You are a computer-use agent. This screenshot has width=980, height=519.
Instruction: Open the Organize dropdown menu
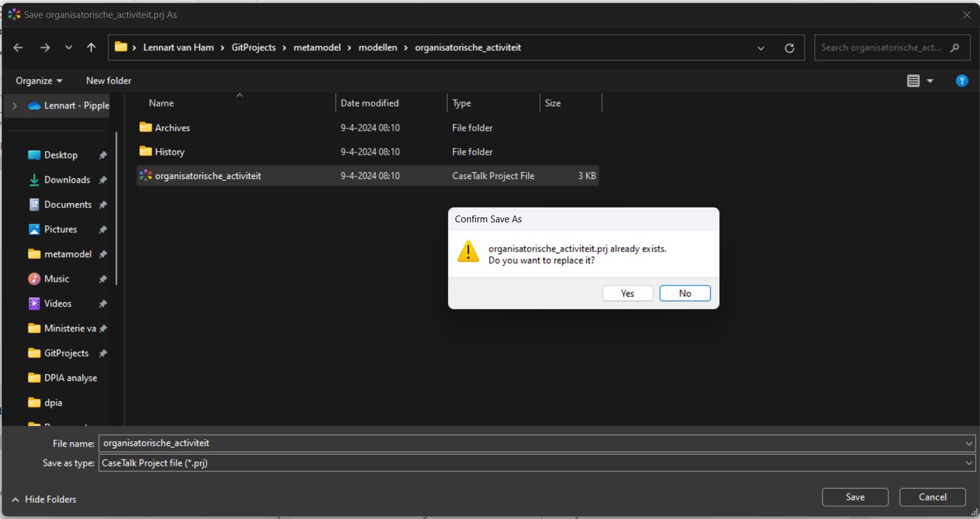(39, 81)
